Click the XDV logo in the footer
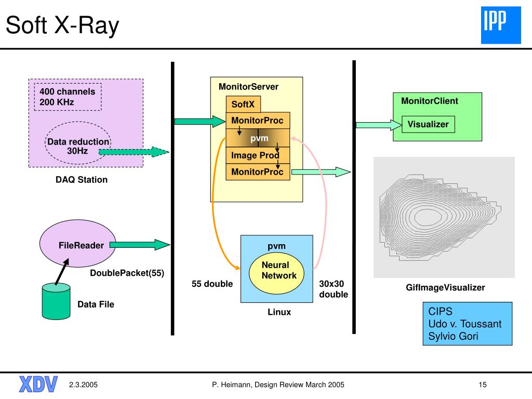This screenshot has width=532, height=399. tap(38, 384)
